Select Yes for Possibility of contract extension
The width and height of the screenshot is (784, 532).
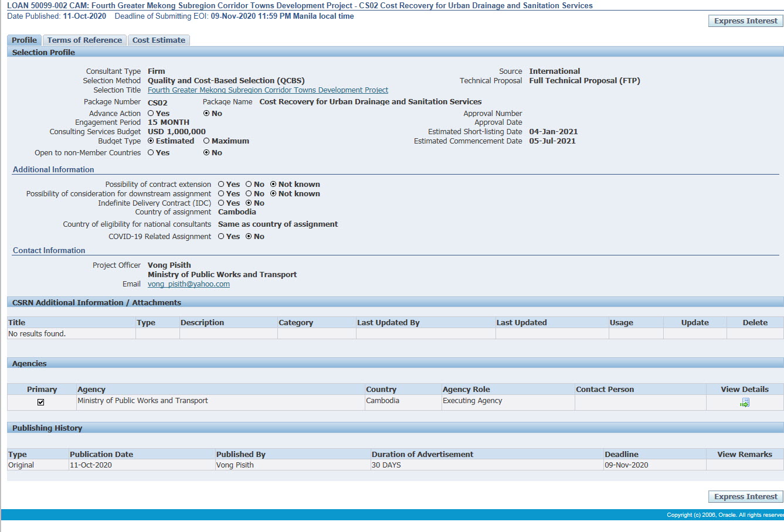click(x=221, y=185)
